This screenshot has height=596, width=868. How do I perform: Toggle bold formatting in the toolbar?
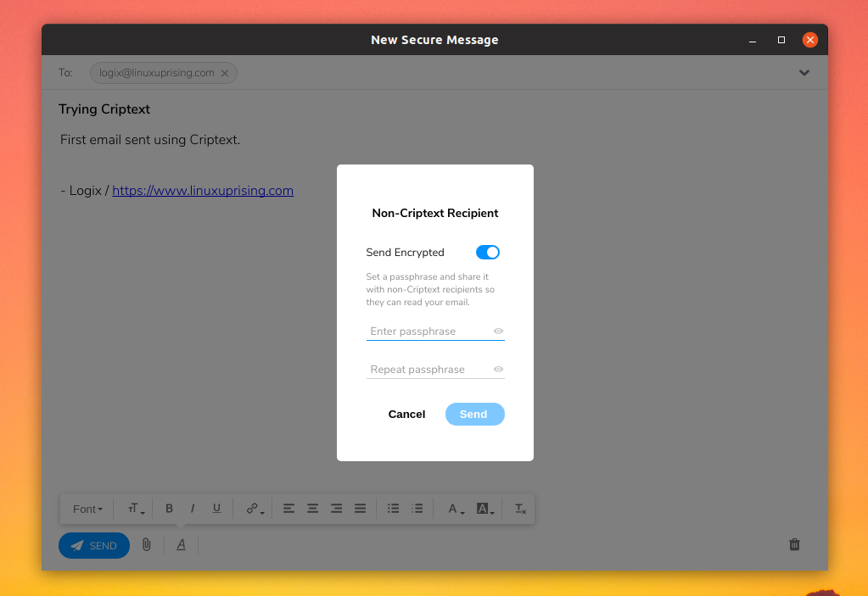coord(169,508)
